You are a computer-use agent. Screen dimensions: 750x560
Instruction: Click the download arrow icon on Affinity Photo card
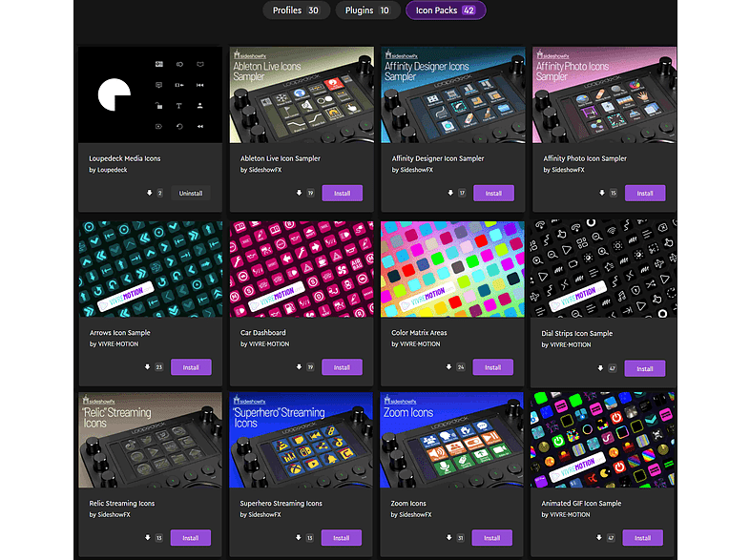[x=602, y=193]
